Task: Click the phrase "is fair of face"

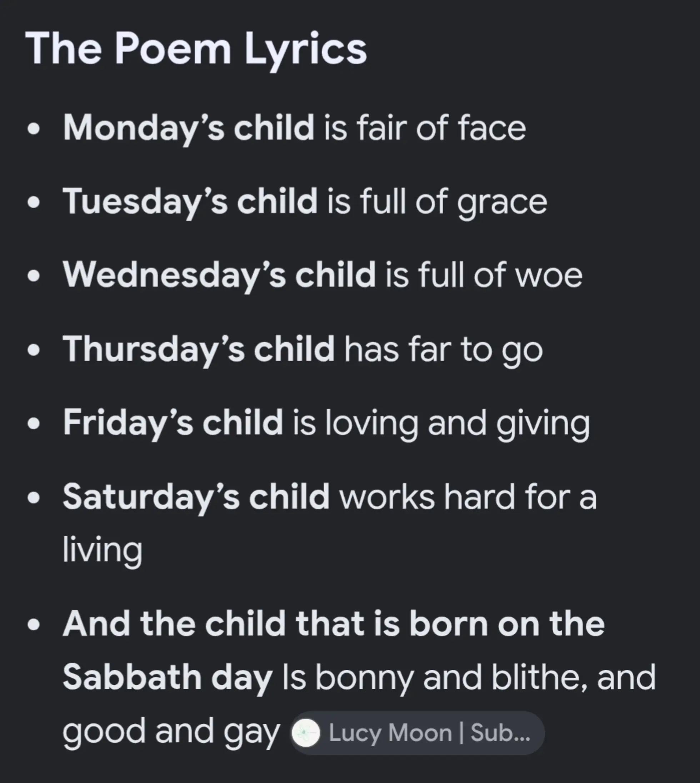Action: coord(425,128)
